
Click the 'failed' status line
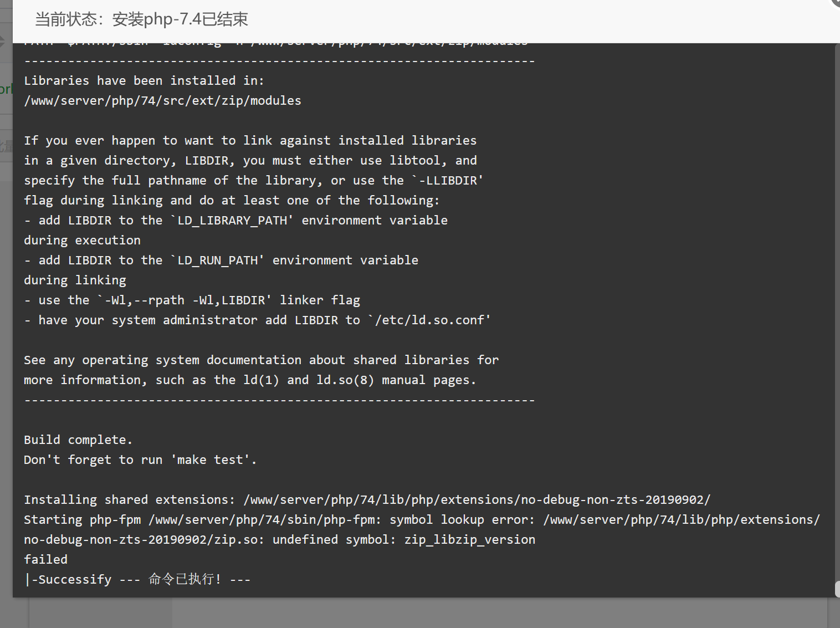point(45,560)
